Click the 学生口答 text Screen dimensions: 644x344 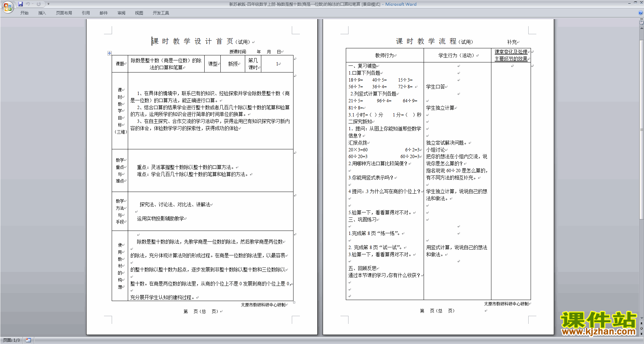435,87
